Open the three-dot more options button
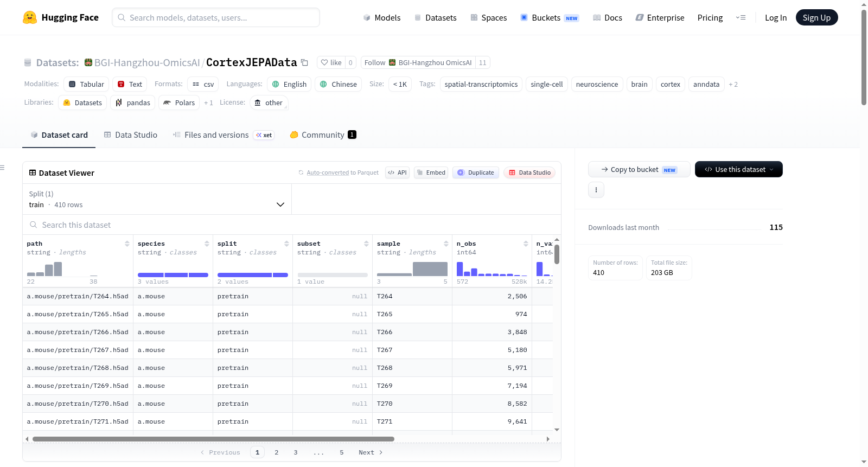The height and width of the screenshot is (467, 868). [596, 190]
